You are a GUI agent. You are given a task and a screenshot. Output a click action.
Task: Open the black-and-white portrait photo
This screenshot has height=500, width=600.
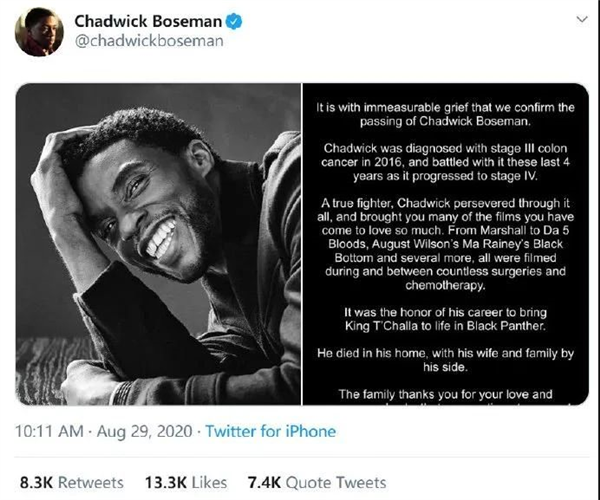158,244
